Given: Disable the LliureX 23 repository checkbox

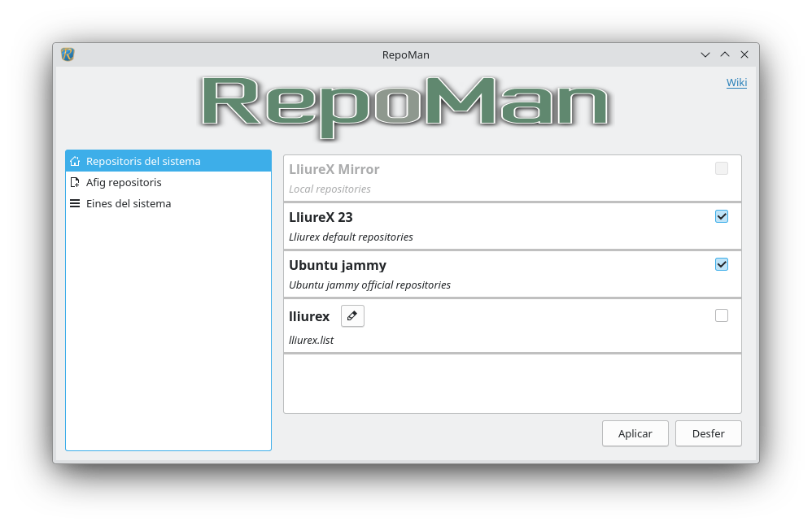Looking at the screenshot, I should [722, 217].
